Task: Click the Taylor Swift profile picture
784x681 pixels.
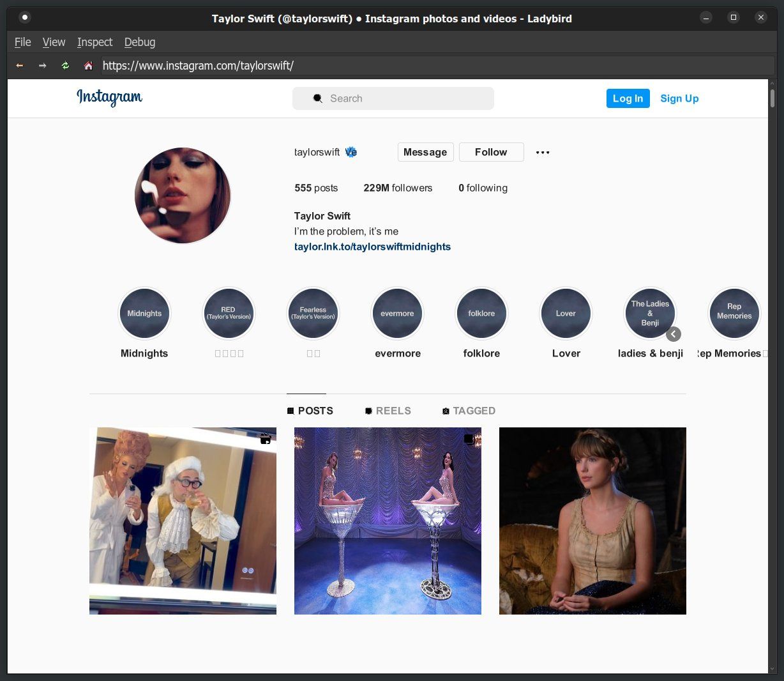Action: tap(183, 195)
